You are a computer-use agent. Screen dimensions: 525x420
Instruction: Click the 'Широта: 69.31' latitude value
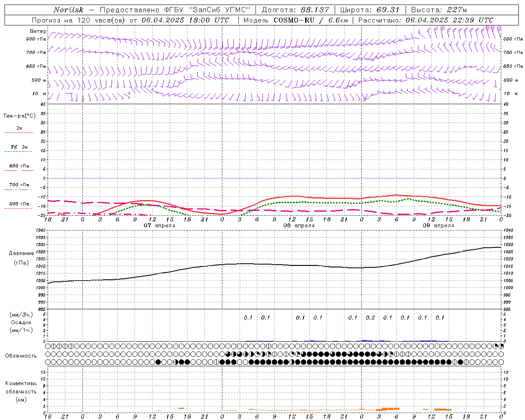(x=370, y=10)
